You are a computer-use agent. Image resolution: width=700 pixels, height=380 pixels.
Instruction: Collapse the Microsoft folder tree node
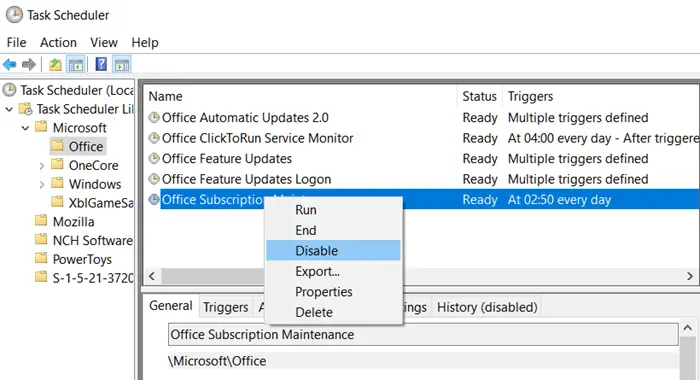click(x=25, y=128)
